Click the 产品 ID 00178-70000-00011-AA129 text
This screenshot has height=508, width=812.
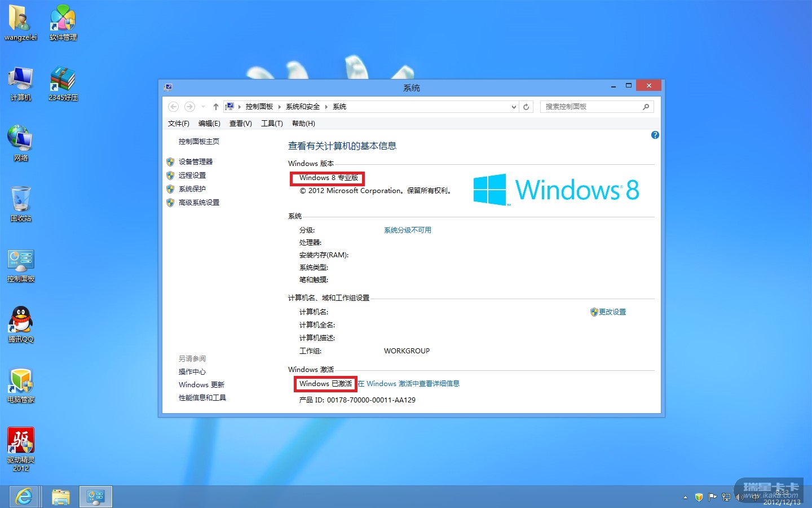coord(358,400)
